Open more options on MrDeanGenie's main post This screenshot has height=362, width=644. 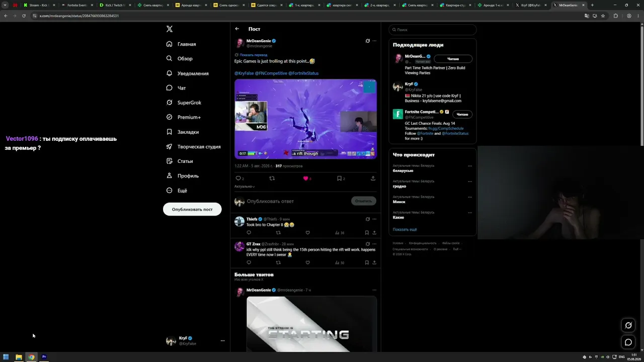point(374,41)
